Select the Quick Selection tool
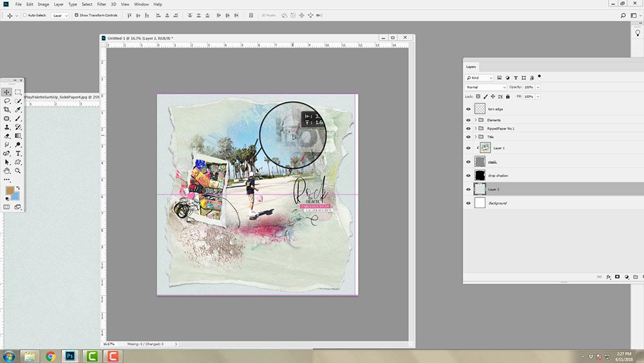This screenshot has height=363, width=644. (x=18, y=101)
